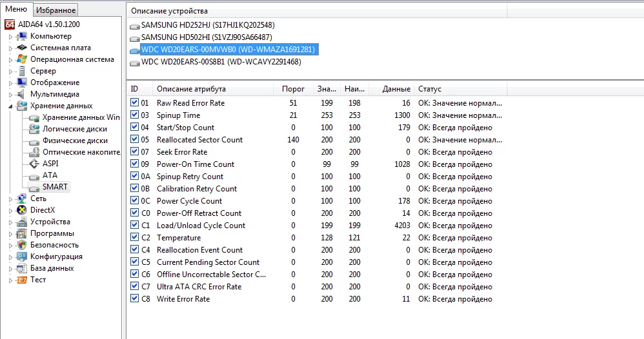Switch to the Меню tab
Viewport: 644px width, 339px height.
[16, 9]
